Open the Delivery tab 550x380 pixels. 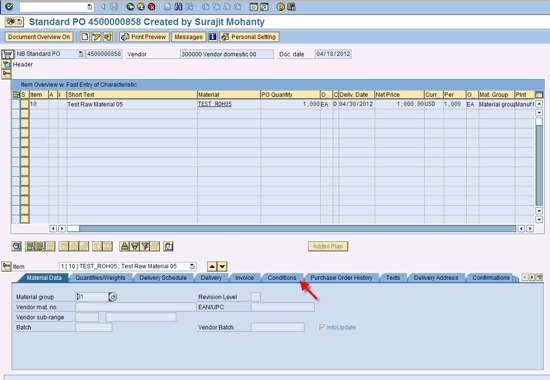[211, 278]
